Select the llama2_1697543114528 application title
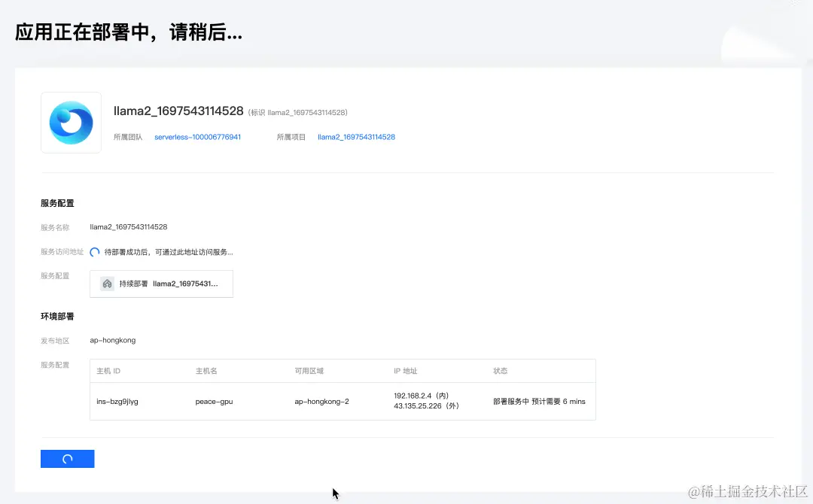The image size is (813, 504). [x=178, y=111]
